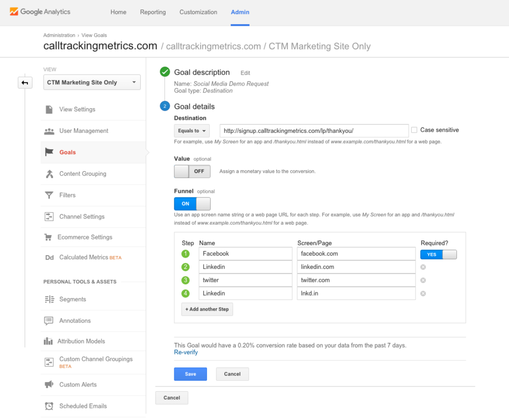This screenshot has width=509, height=420.
Task: Go to the Customization menu
Action: tap(198, 12)
